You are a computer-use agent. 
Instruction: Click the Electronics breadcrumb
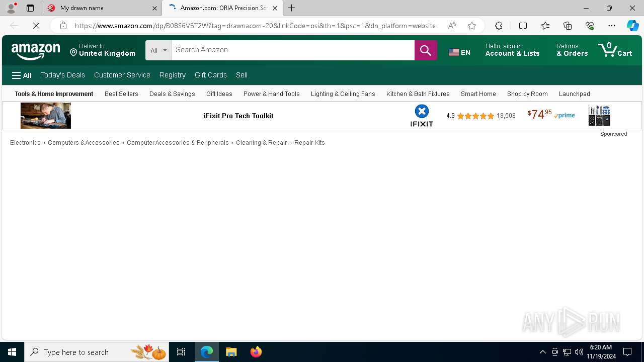tap(25, 143)
